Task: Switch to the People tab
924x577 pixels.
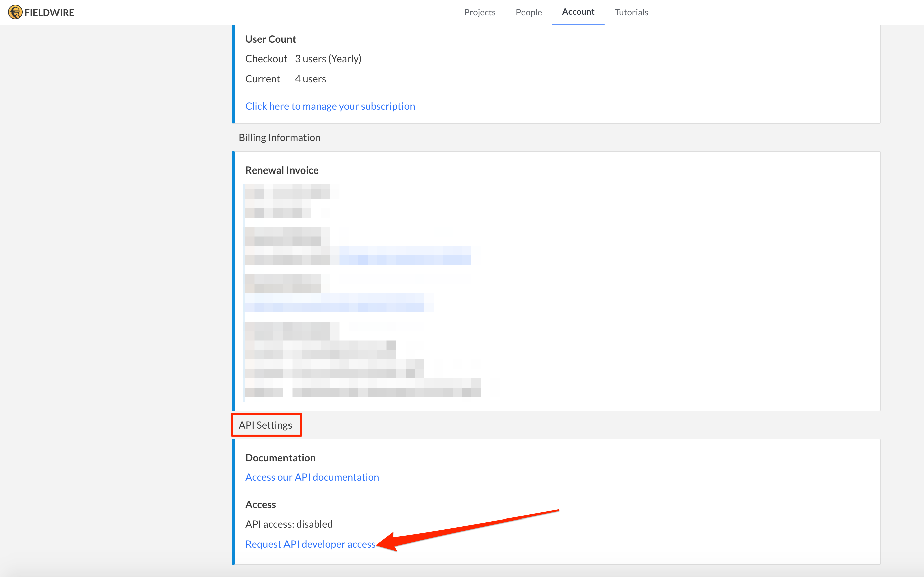Action: 529,12
